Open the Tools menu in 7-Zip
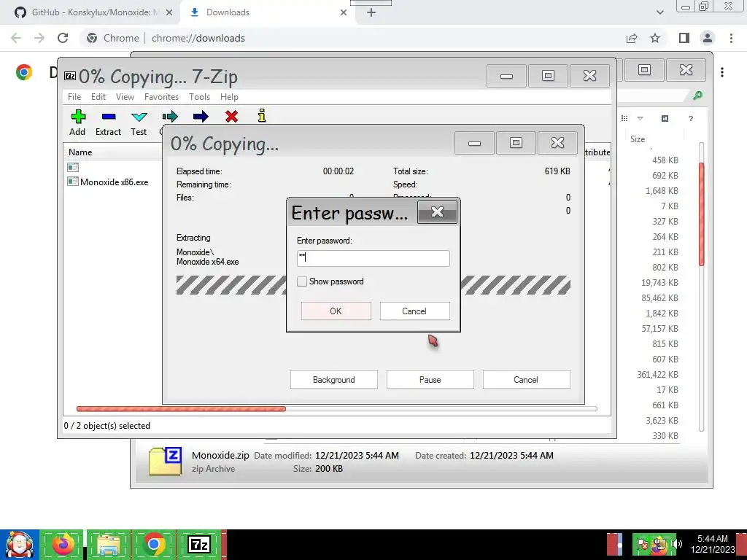This screenshot has height=560, width=747. 199,97
